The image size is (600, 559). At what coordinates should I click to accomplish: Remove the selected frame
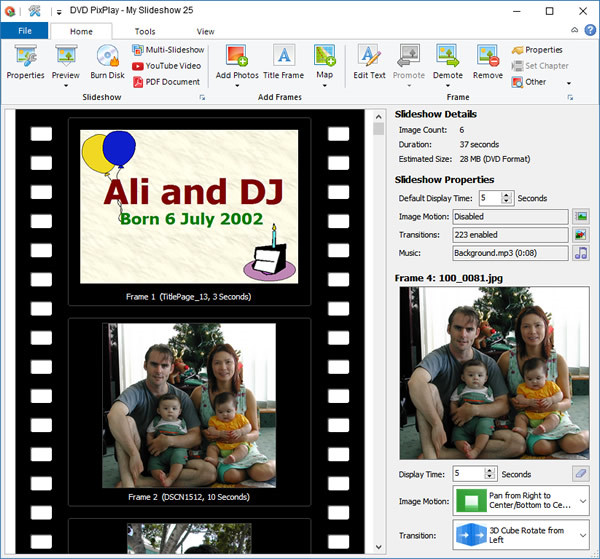tap(487, 62)
